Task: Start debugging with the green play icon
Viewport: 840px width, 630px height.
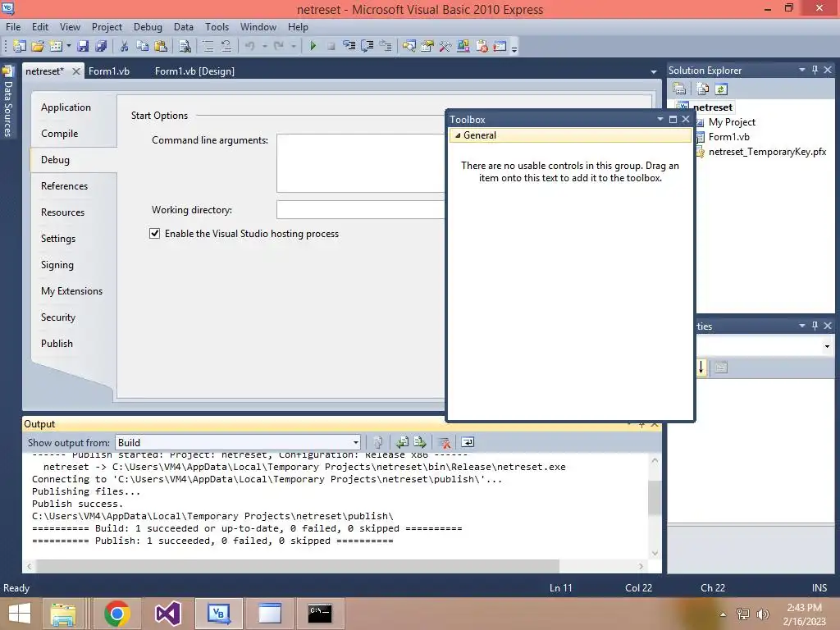Action: [x=313, y=46]
